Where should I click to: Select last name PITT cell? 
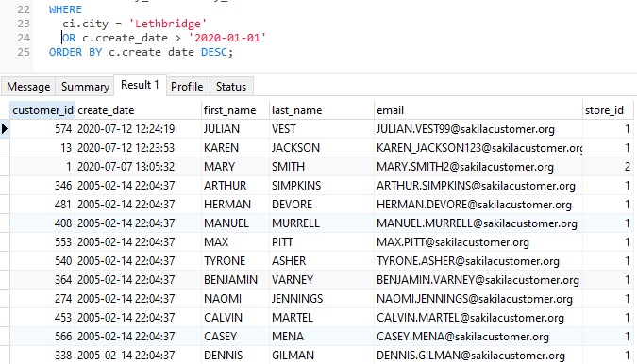tap(321, 242)
